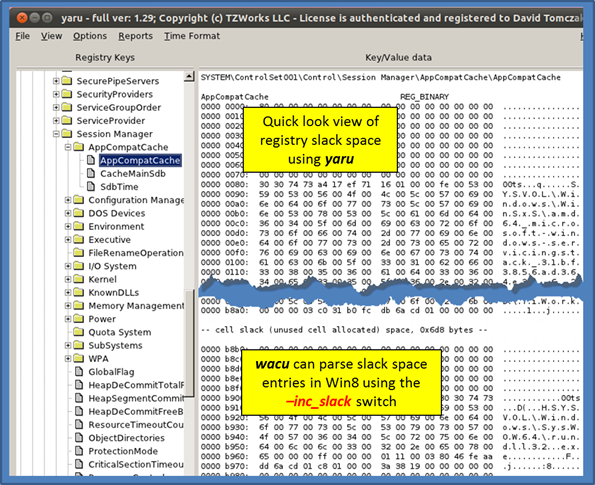
Task: Expand the SecurePipeServers key
Action: coord(56,81)
